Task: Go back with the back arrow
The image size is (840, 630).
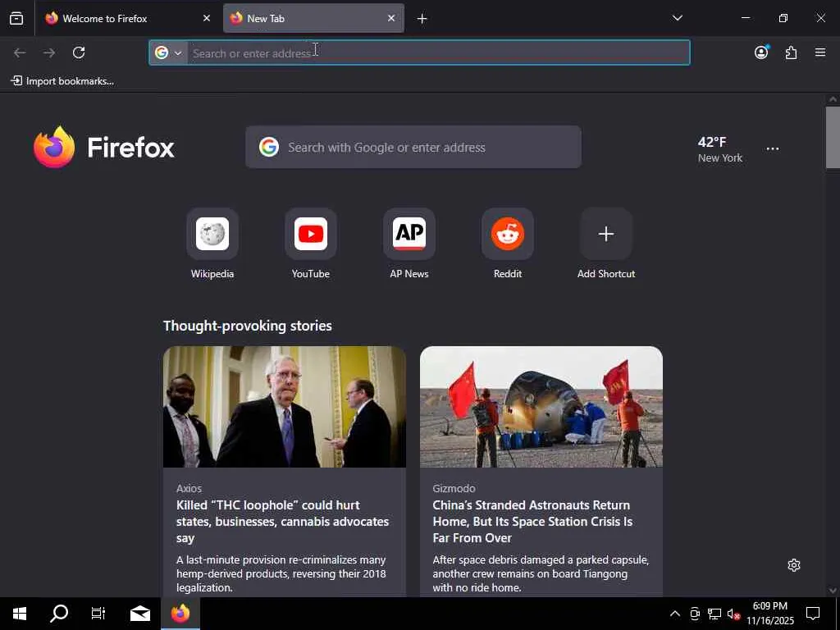Action: pyautogui.click(x=20, y=52)
